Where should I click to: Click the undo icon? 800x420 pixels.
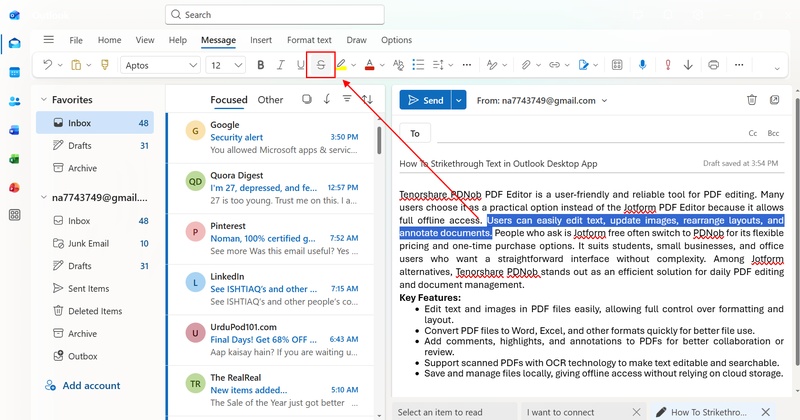[x=49, y=65]
